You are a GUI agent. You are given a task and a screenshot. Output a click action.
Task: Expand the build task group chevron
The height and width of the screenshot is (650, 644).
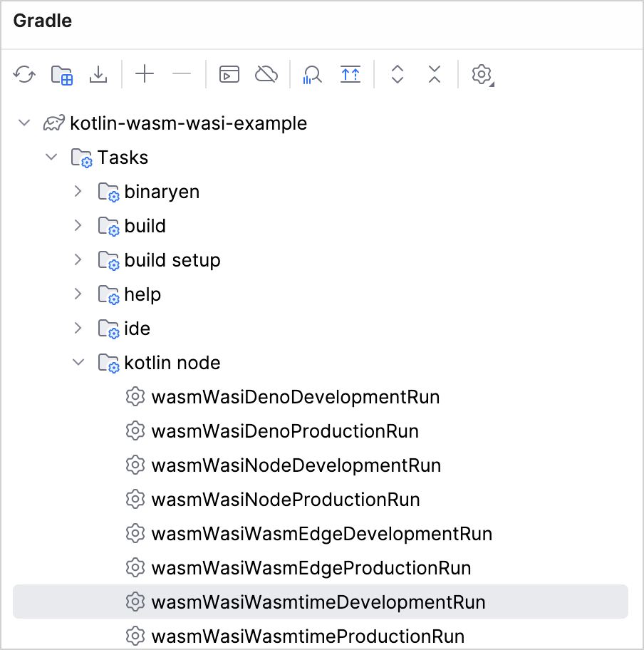pyautogui.click(x=78, y=225)
